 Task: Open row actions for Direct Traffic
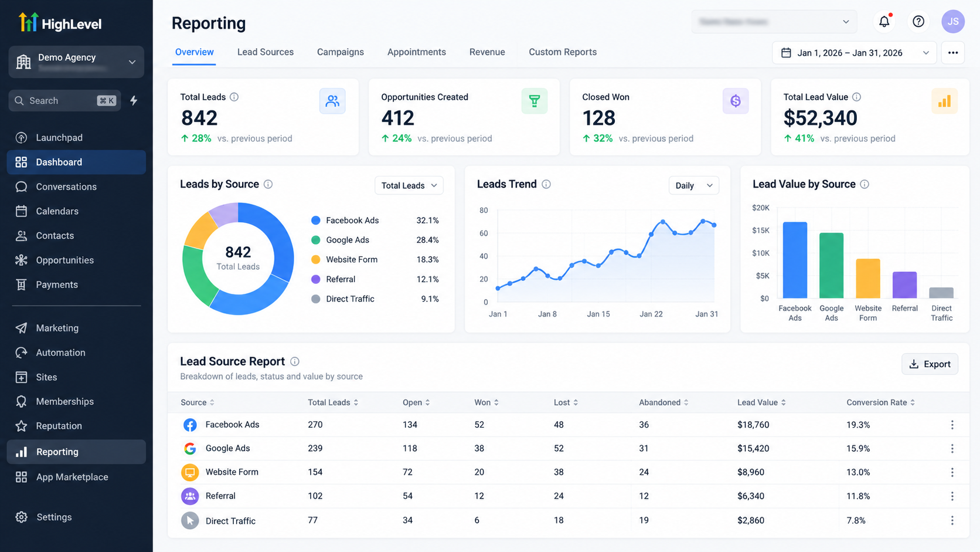click(952, 520)
